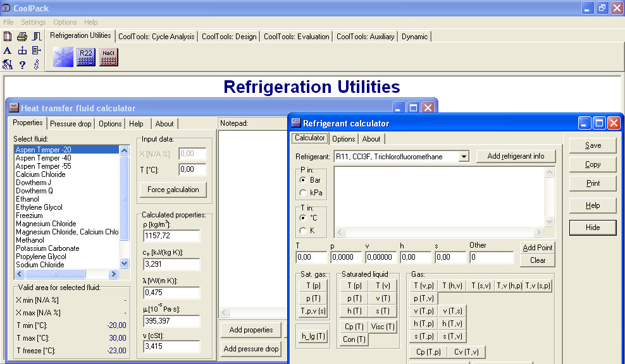
Task: Click the printer icon in the toolbar
Action: tap(22, 36)
